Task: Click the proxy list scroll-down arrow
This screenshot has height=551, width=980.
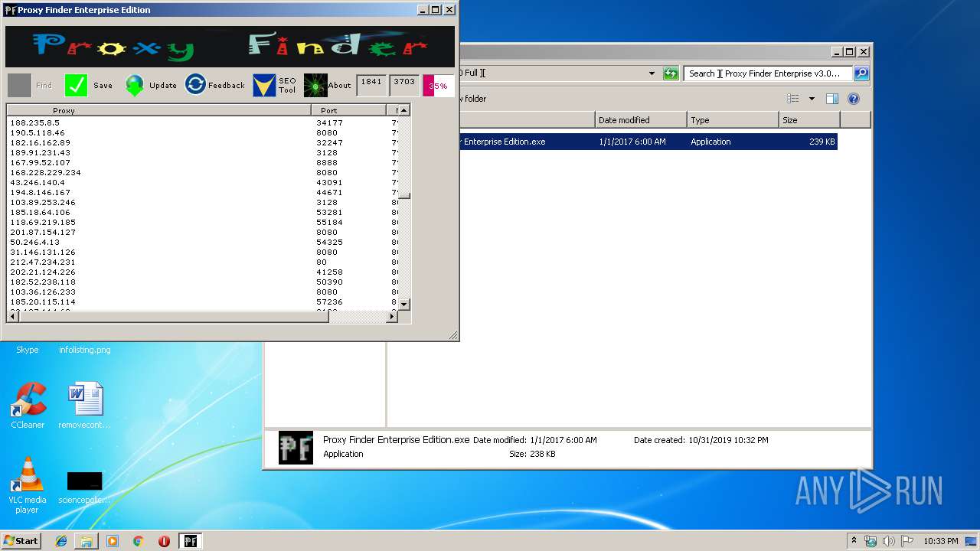Action: 404,305
